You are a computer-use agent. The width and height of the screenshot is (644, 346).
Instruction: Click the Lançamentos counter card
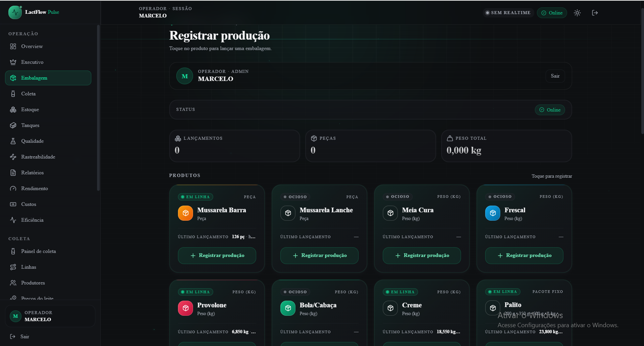pos(234,146)
